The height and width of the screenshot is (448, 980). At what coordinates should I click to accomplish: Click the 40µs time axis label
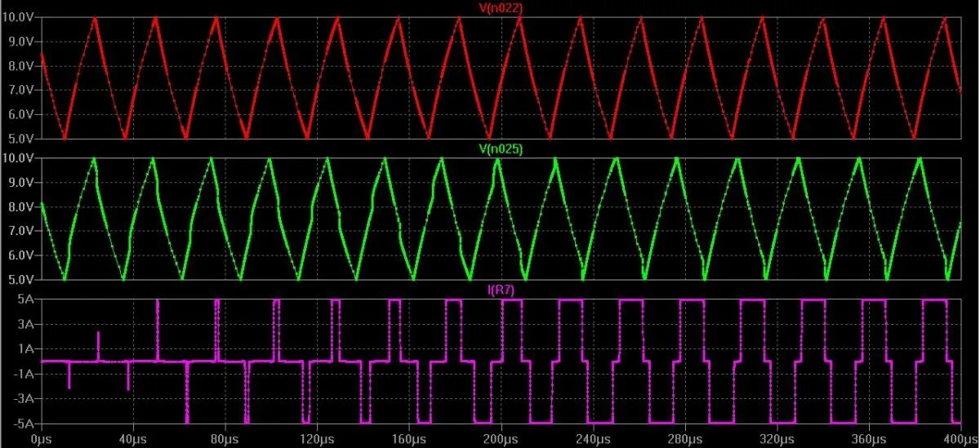click(x=132, y=440)
